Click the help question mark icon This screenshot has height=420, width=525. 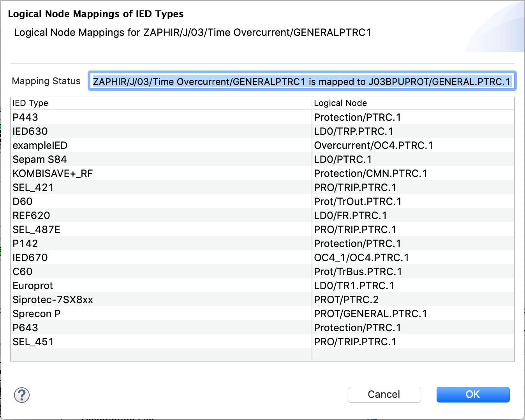point(22,395)
